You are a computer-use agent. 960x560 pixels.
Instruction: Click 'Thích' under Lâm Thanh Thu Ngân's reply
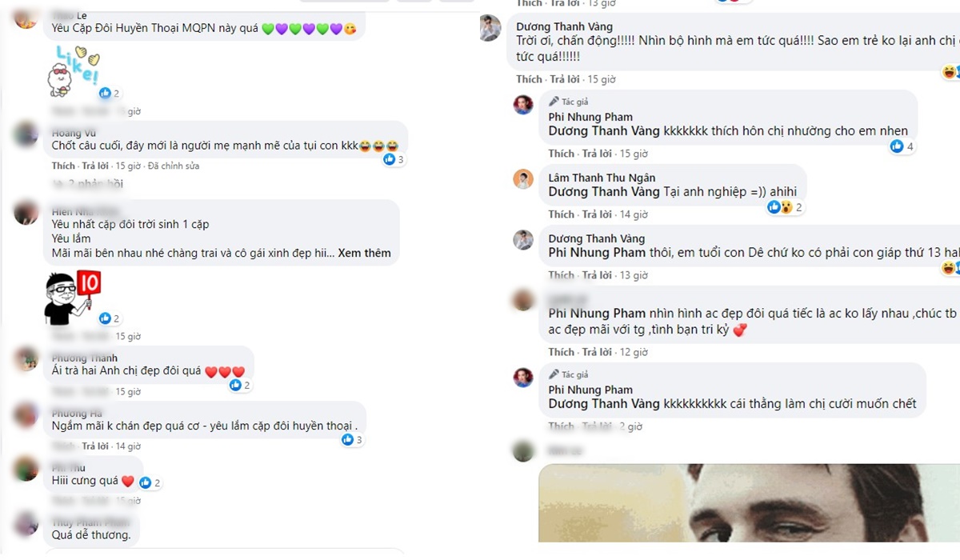tap(561, 214)
